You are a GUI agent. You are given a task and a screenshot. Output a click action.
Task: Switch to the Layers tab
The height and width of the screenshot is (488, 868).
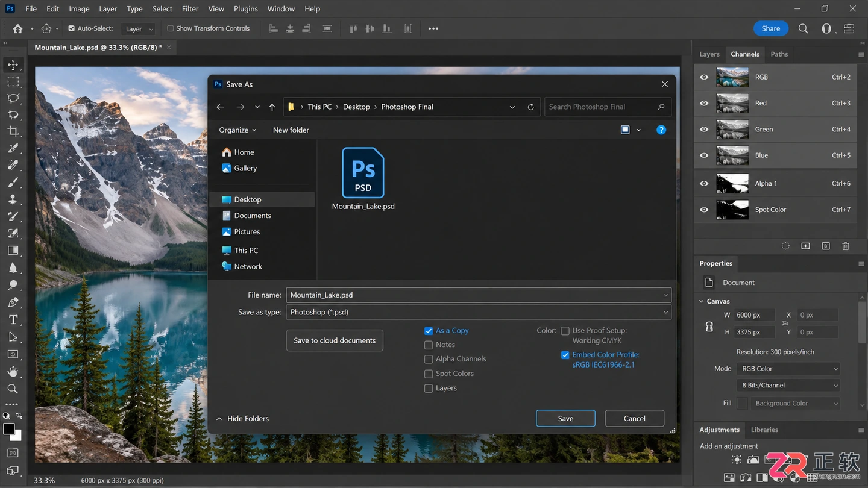click(709, 54)
